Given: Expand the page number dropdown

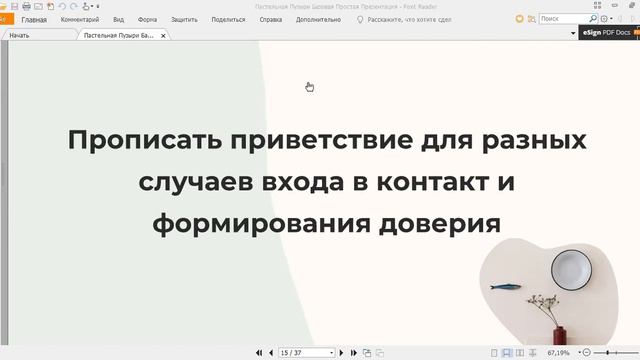Looking at the screenshot, I should pyautogui.click(x=331, y=353).
